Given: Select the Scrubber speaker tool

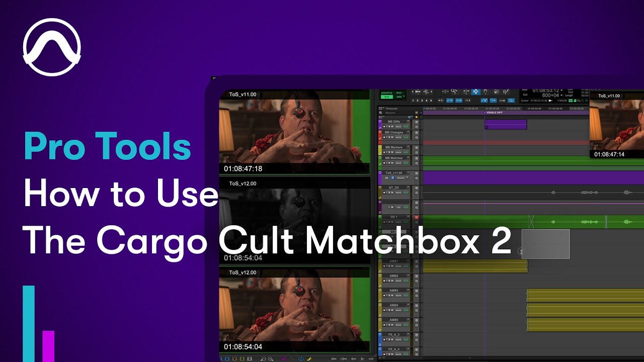Looking at the screenshot, I should 496,92.
